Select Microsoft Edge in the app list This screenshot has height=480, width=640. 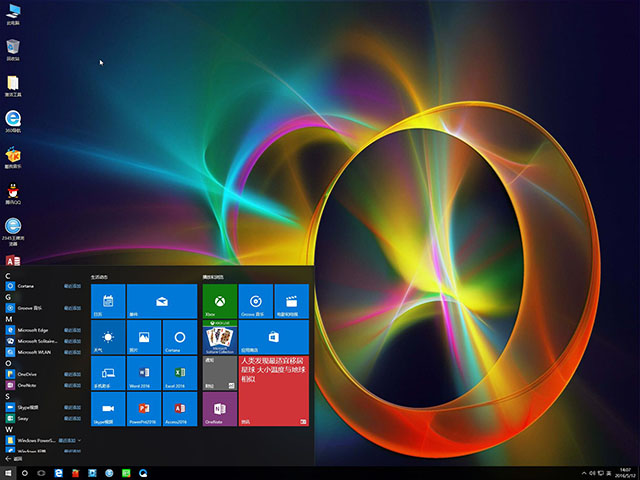coord(36,329)
